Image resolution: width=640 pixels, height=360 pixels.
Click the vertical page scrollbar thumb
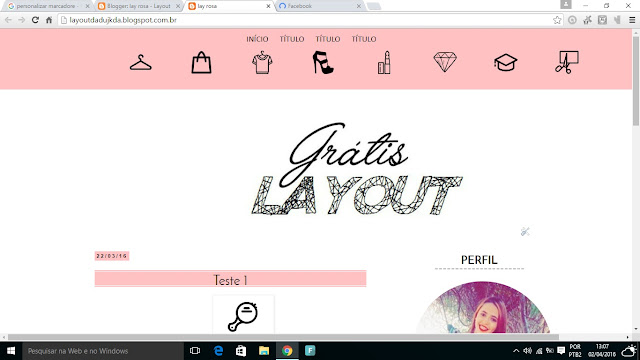[x=636, y=81]
